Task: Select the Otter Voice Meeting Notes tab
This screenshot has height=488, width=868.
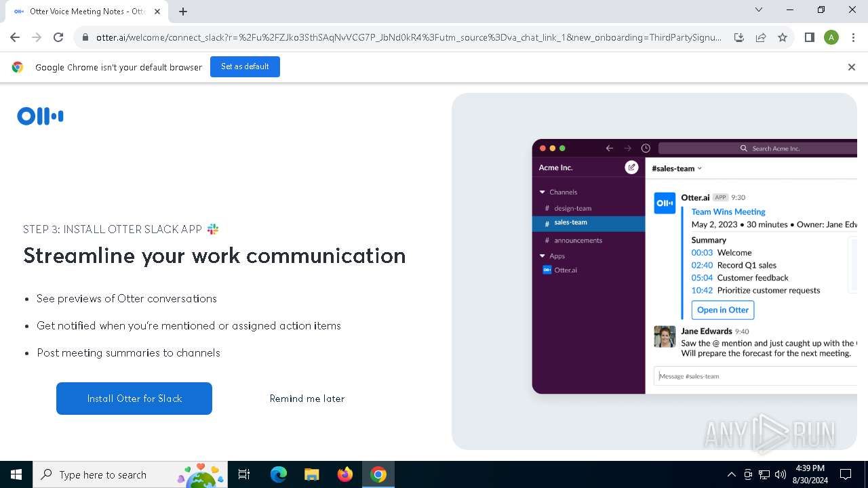Action: click(x=86, y=12)
